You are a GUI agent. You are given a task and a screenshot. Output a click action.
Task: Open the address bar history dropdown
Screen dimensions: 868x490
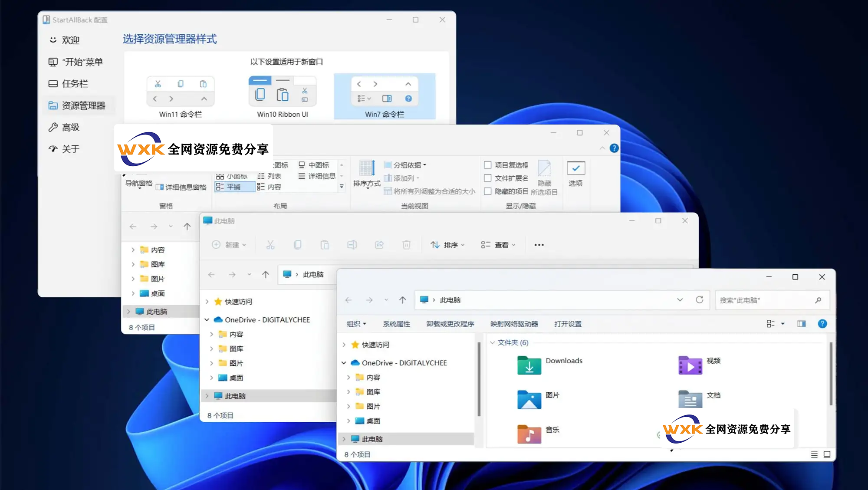pos(680,300)
